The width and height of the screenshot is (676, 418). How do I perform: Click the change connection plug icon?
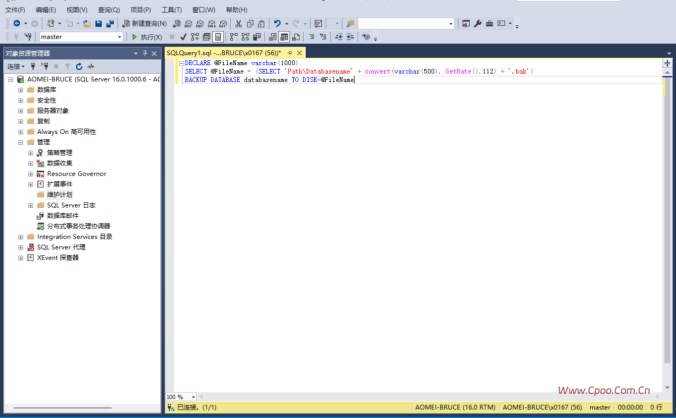pyautogui.click(x=28, y=37)
